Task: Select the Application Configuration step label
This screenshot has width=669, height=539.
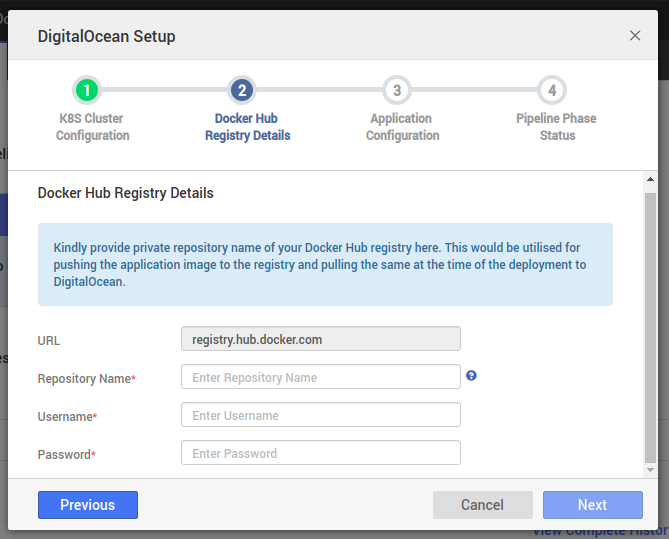Action: 402,127
